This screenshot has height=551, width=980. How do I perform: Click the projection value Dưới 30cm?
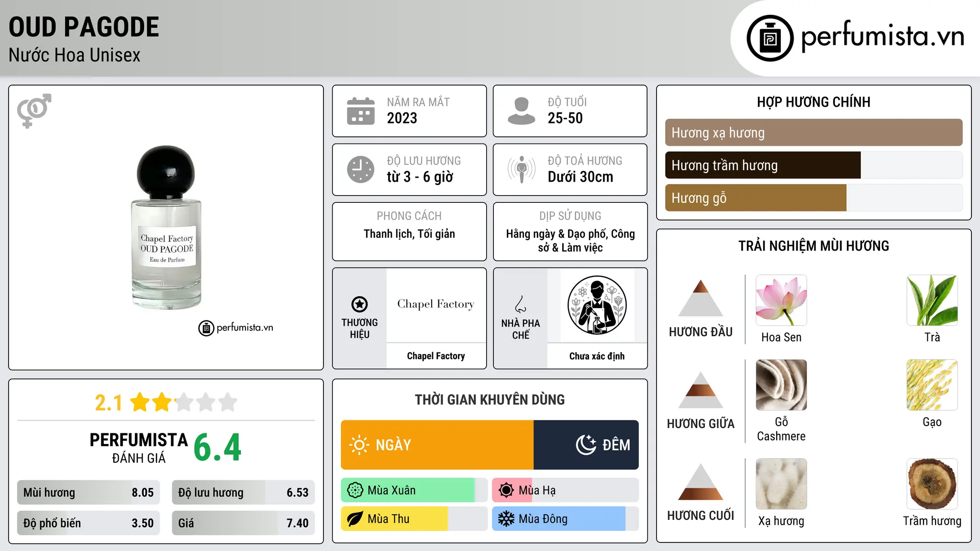[x=580, y=177]
